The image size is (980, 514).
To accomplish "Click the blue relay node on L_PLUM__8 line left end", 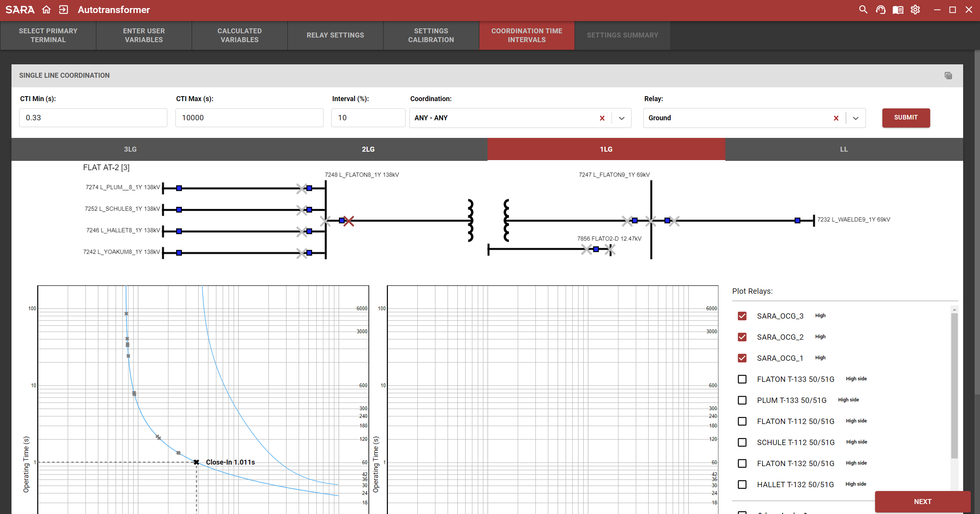I will pyautogui.click(x=179, y=188).
